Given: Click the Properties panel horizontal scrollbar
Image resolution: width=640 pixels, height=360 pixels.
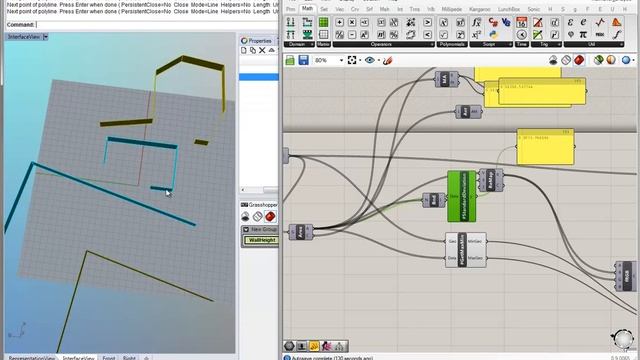Looking at the screenshot, I should (x=259, y=190).
